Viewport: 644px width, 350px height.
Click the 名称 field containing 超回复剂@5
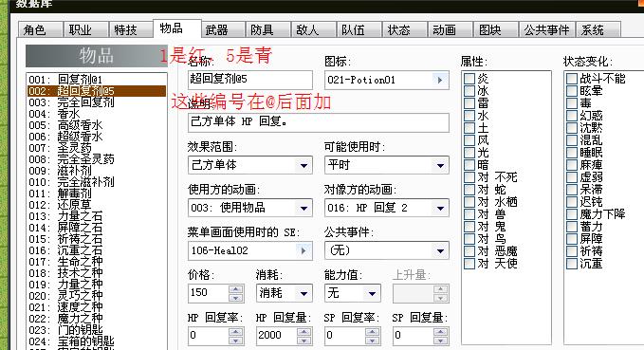[250, 80]
